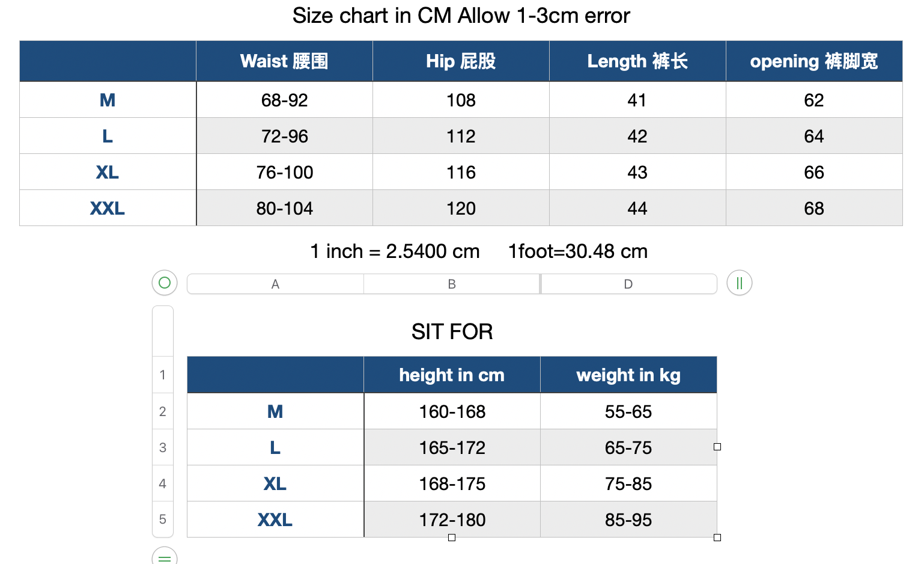
Task: Click the selection handle on table right edge
Action: click(x=717, y=447)
